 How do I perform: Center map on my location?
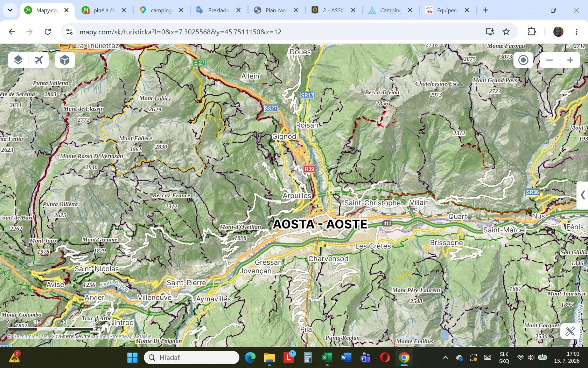[523, 60]
